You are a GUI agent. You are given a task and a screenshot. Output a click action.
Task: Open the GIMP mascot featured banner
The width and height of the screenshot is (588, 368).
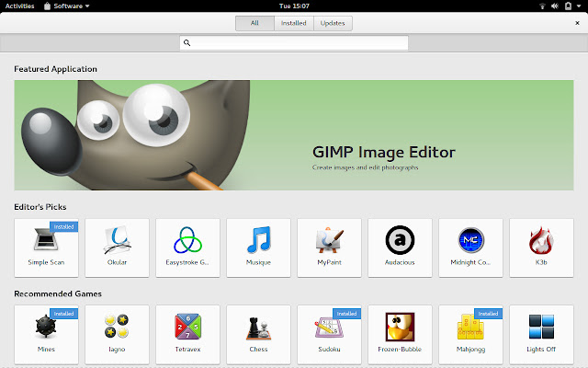294,135
